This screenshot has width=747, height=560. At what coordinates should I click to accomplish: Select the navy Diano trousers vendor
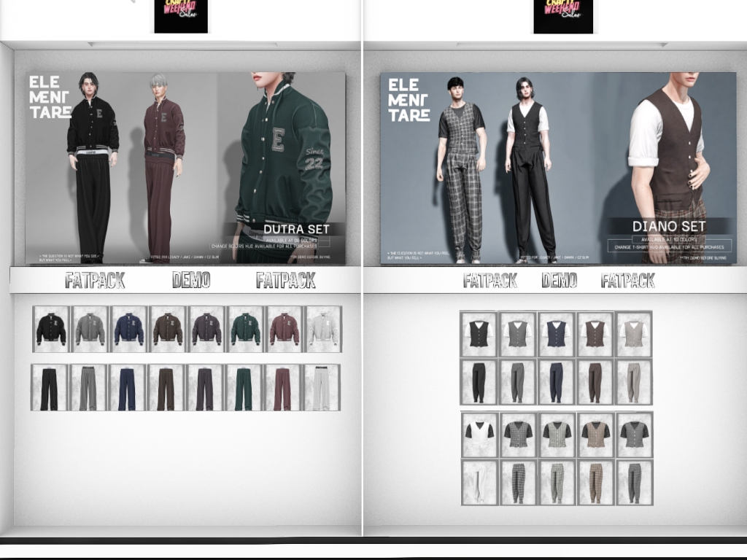pyautogui.click(x=557, y=382)
